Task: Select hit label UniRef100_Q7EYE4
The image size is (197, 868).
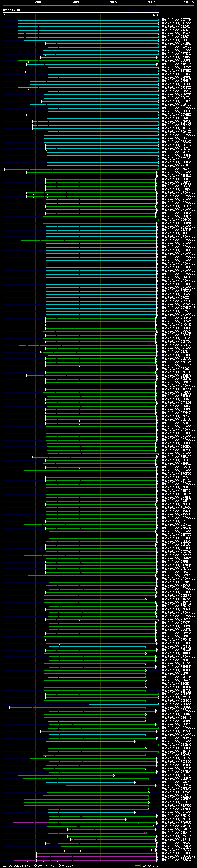Action: (x=177, y=149)
